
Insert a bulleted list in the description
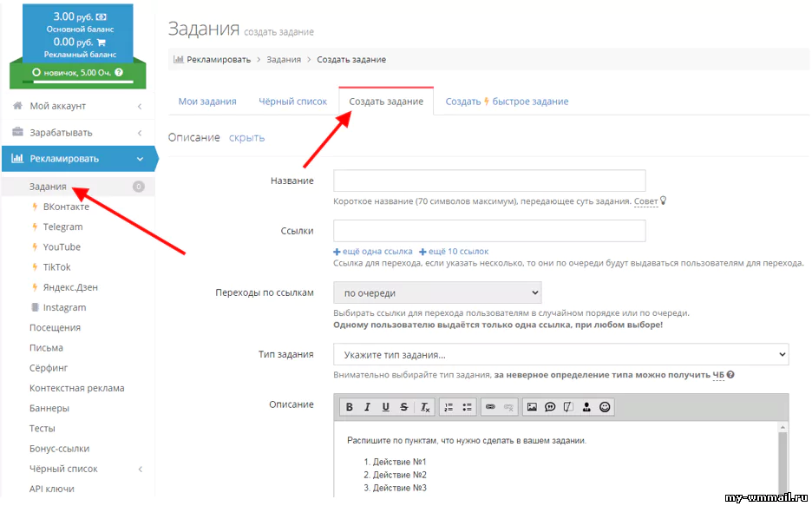click(x=467, y=406)
